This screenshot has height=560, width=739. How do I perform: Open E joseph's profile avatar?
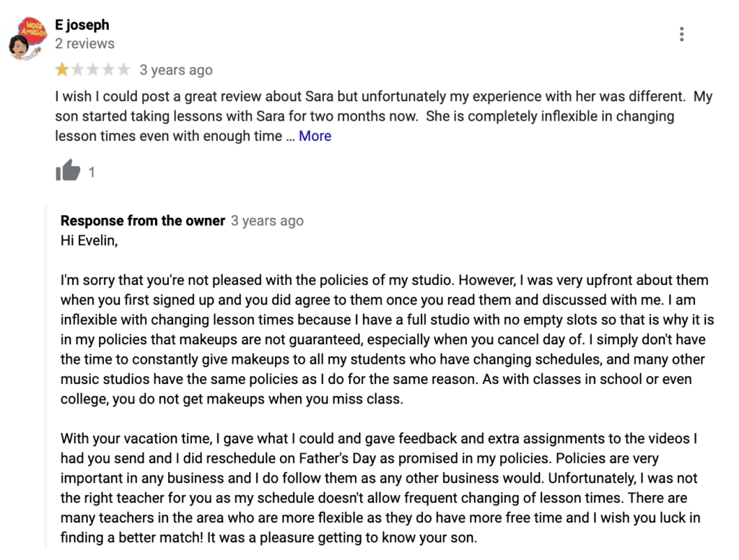[27, 38]
